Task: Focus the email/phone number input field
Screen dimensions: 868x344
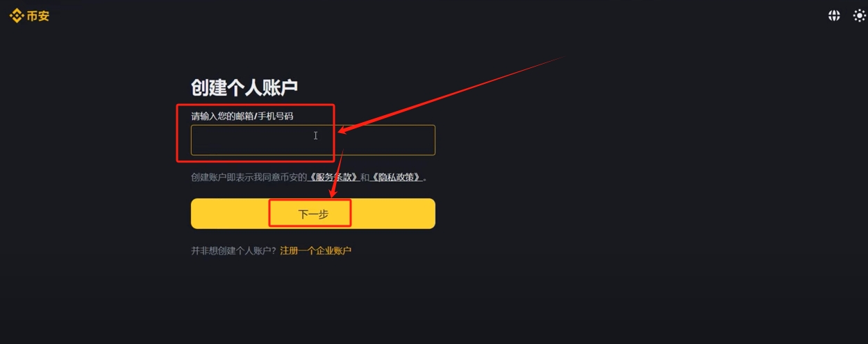Action: (x=313, y=140)
